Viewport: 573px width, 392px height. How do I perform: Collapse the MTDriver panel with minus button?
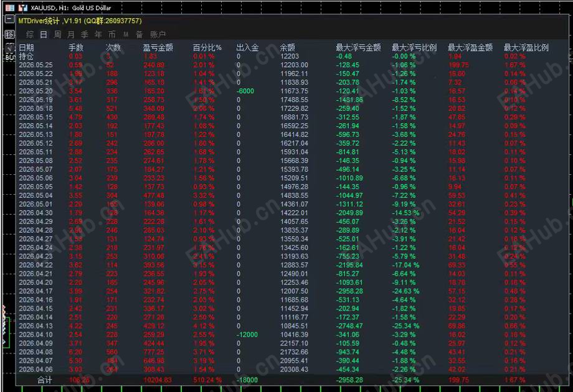(10, 19)
